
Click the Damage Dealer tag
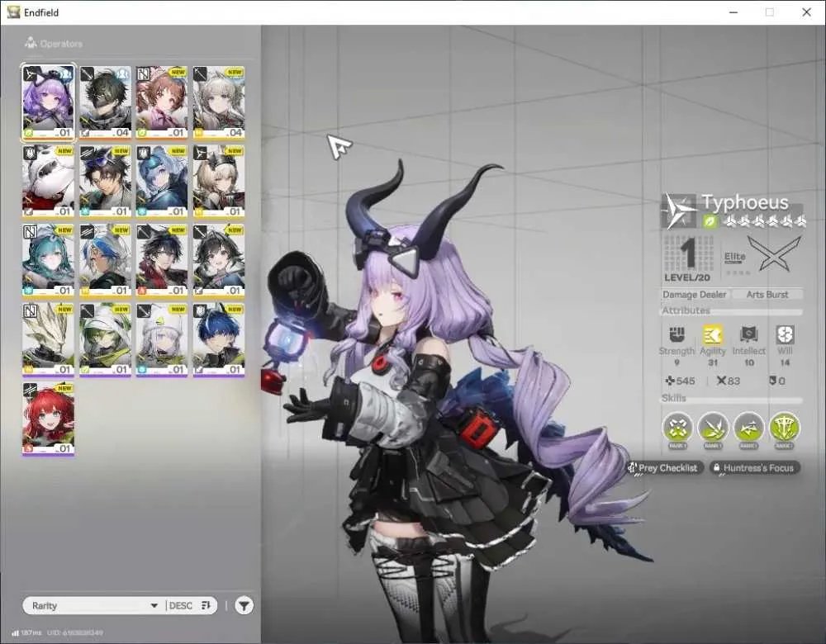(x=695, y=295)
